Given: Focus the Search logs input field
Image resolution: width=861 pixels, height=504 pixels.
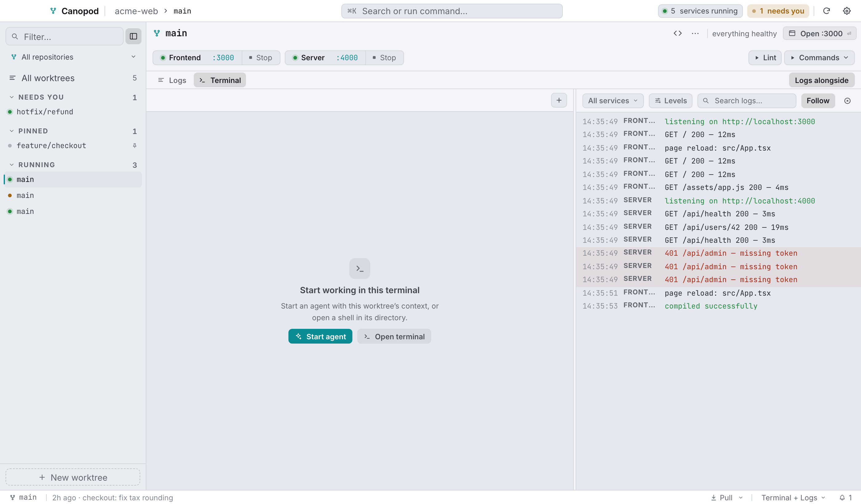Looking at the screenshot, I should tap(747, 101).
